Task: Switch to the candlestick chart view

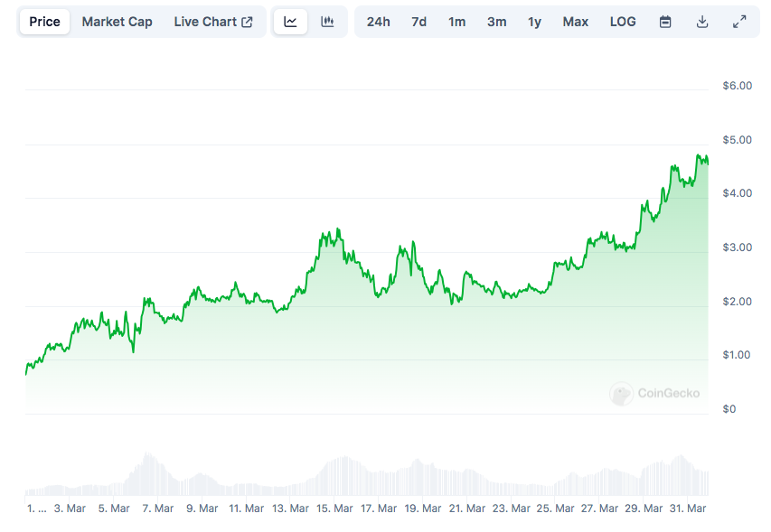Action: tap(327, 22)
